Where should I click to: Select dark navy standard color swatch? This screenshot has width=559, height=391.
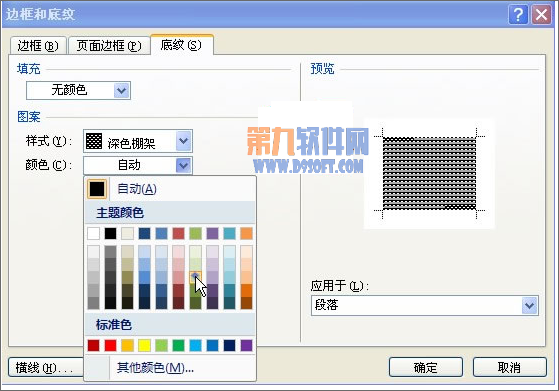click(x=230, y=345)
